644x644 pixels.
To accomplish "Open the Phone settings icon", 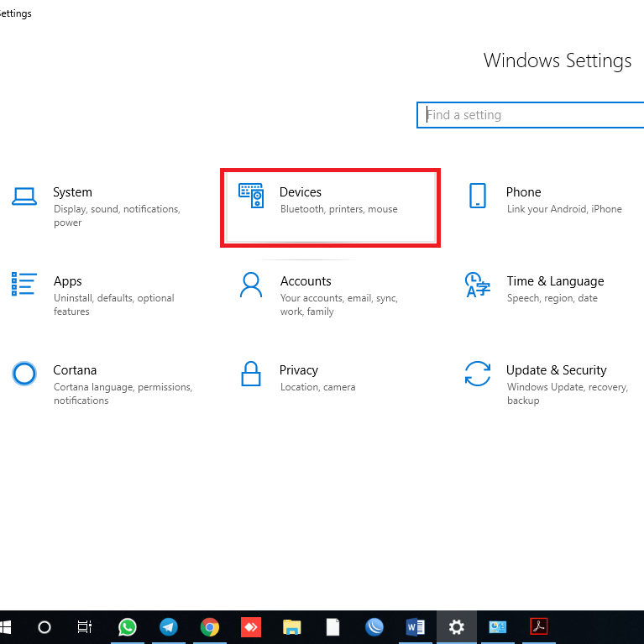I will coord(477,196).
